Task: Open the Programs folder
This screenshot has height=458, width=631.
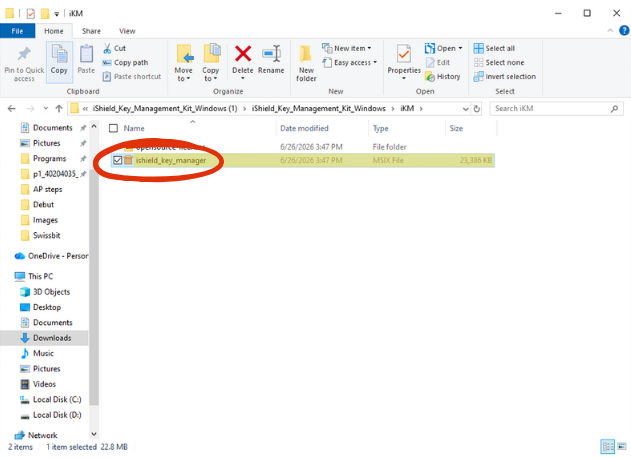Action: click(x=49, y=159)
